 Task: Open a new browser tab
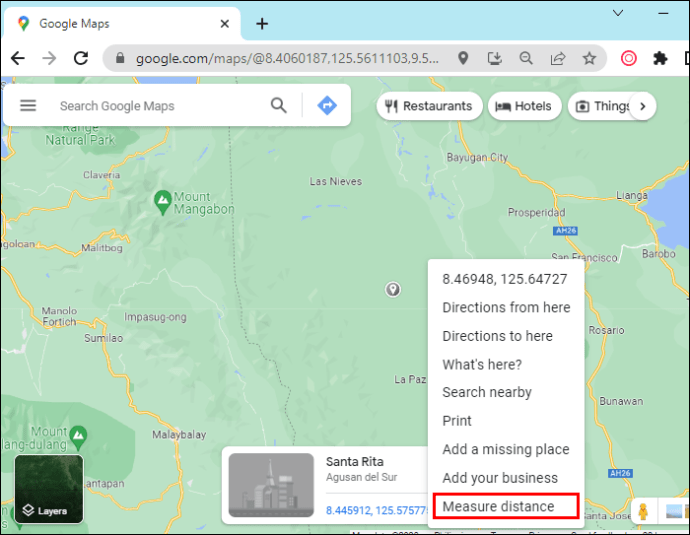(x=262, y=24)
